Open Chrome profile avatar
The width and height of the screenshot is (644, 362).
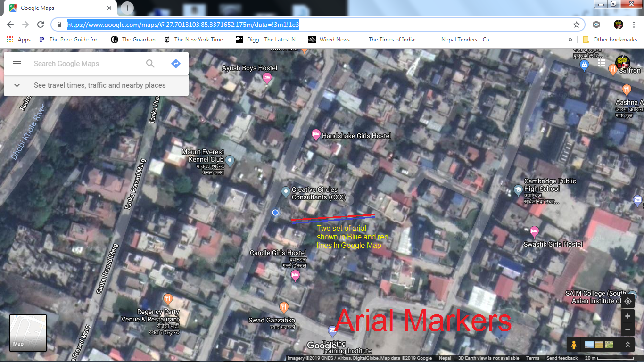click(619, 25)
